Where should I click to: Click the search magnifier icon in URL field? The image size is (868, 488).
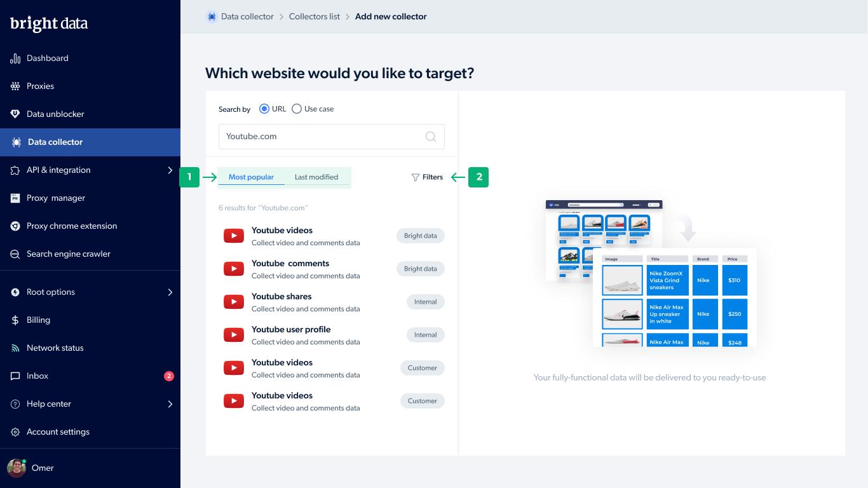tap(430, 137)
